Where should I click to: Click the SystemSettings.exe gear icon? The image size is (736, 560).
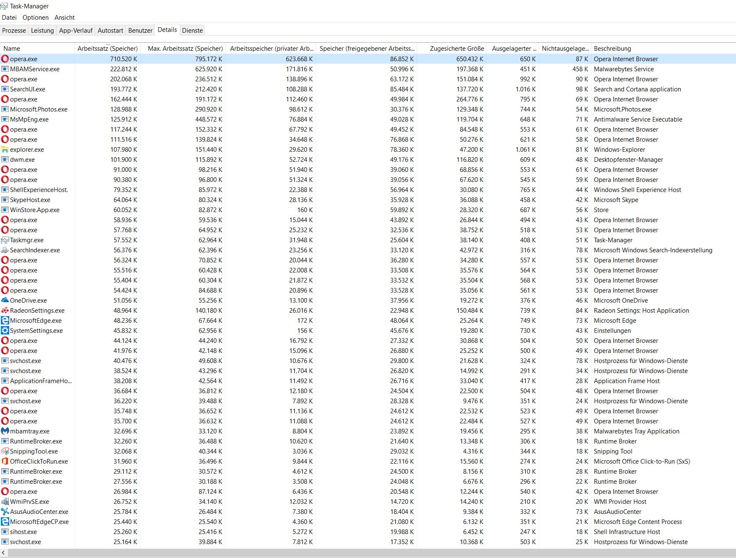coord(5,331)
